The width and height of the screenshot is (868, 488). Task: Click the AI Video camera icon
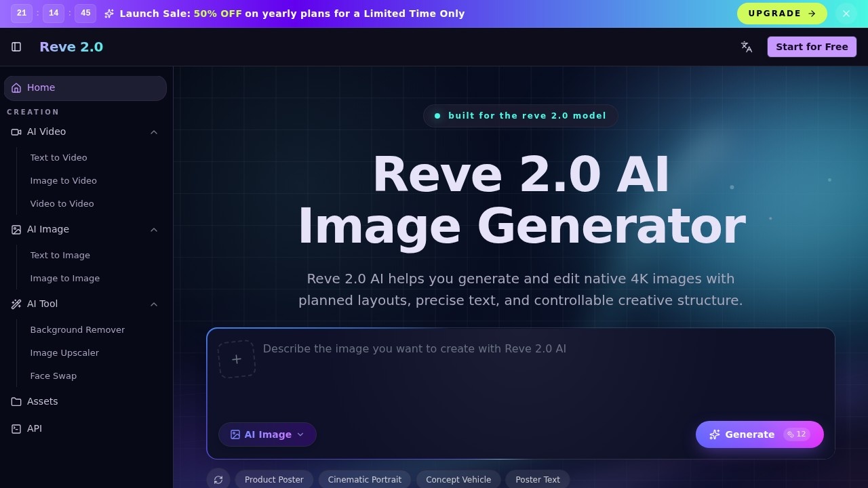[x=16, y=132]
